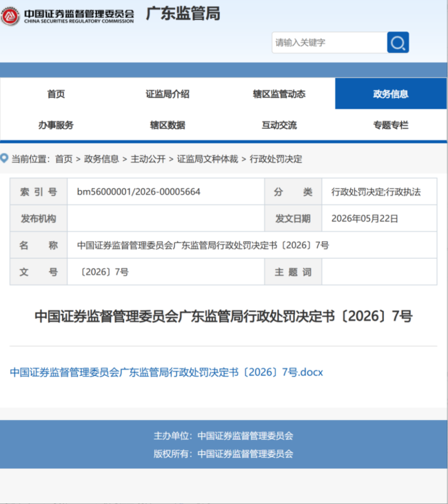Go to 主动公开 in the breadcrumb
The height and width of the screenshot is (504, 448).
click(148, 159)
